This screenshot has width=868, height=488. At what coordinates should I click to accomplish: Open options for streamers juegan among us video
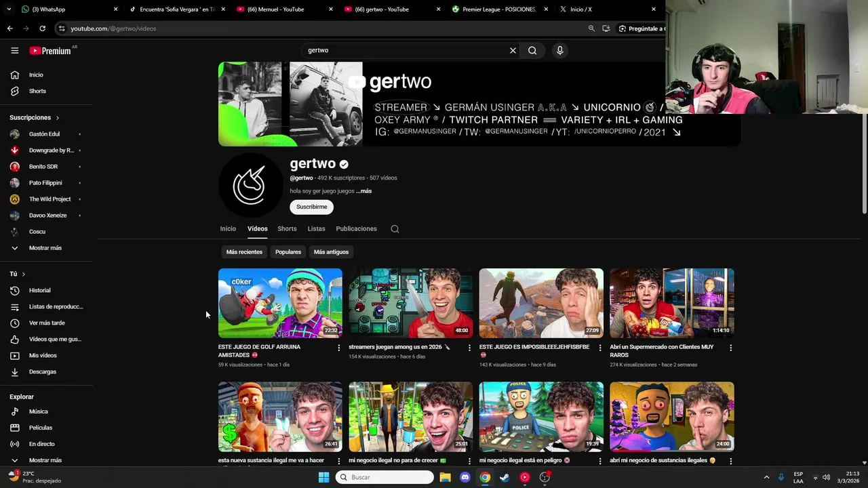tap(469, 348)
